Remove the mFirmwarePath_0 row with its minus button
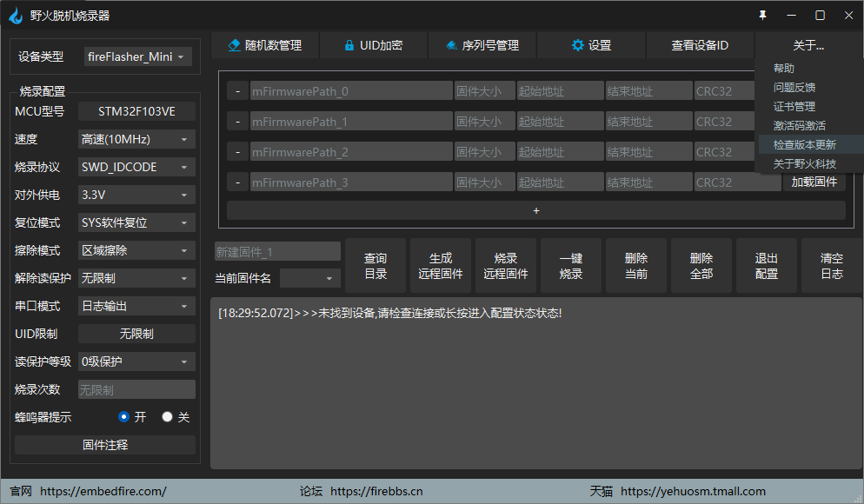Screen dimensions: 864x504 (237, 91)
